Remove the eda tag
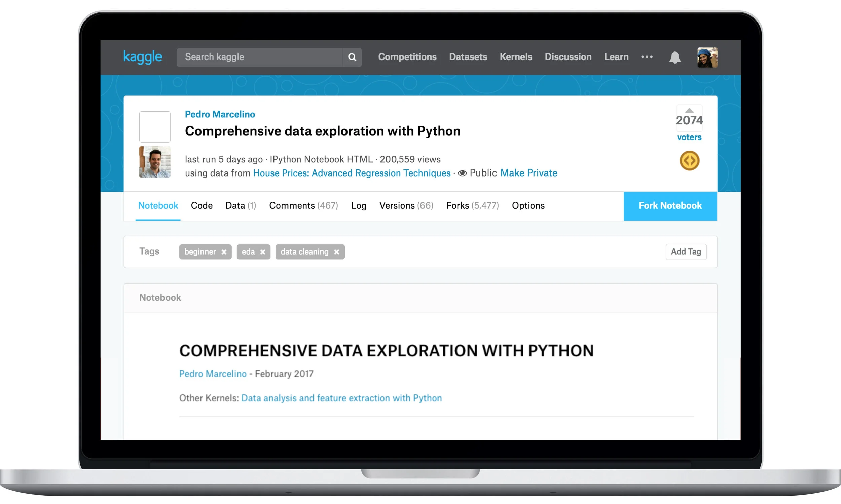This screenshot has width=841, height=504. [263, 252]
